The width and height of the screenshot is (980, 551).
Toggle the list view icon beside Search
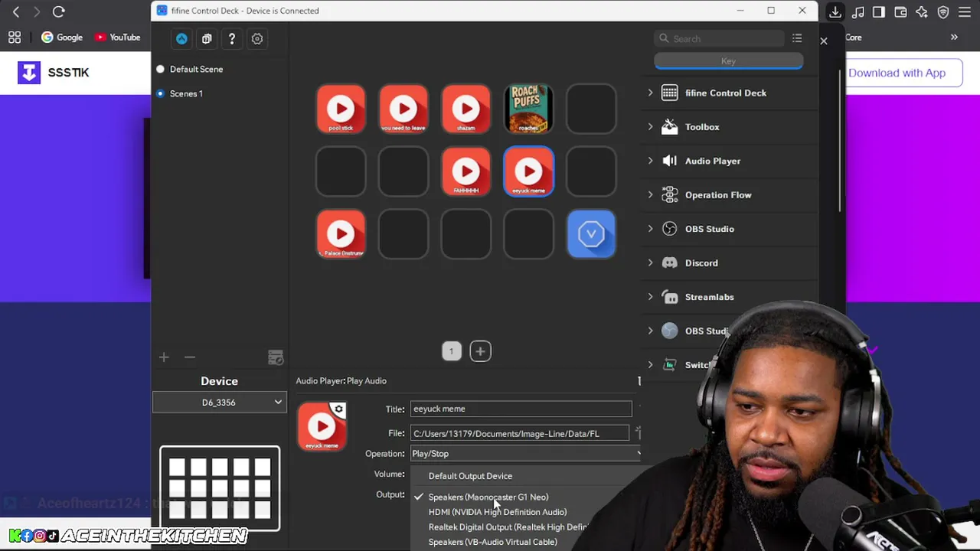click(x=797, y=38)
